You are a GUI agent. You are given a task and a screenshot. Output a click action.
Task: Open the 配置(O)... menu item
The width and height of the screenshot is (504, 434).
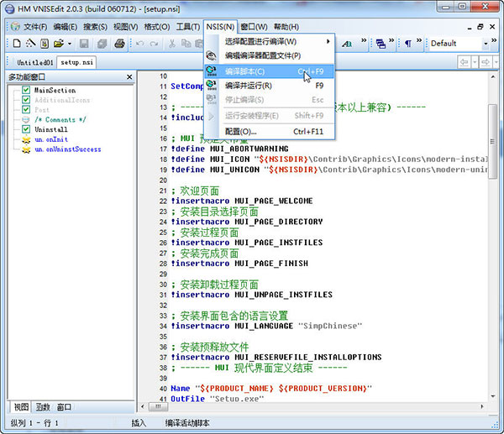[242, 131]
